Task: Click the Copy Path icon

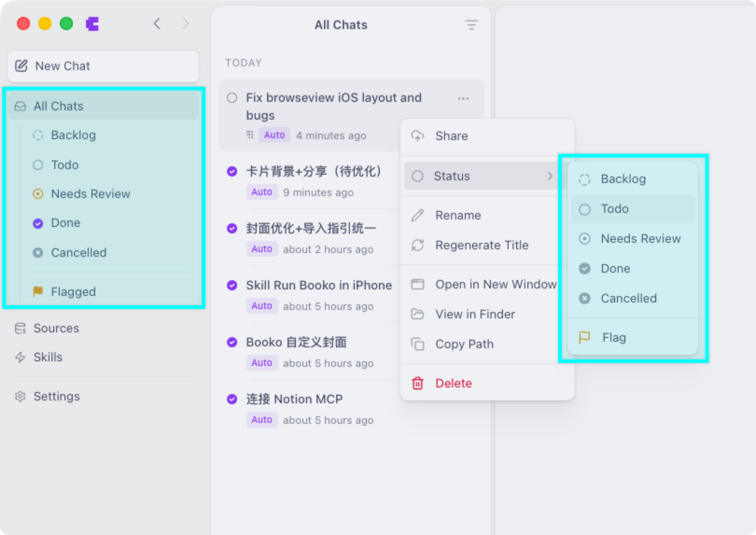Action: (418, 344)
